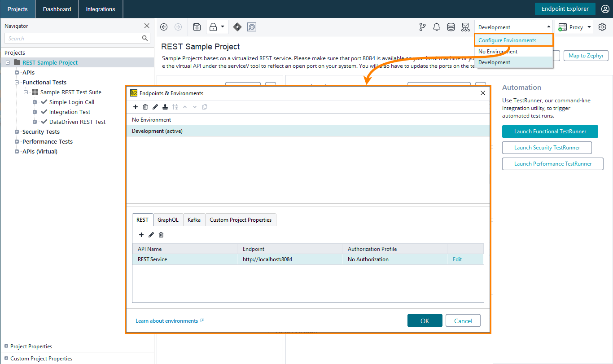
Task: Click the back navigation arrow icon
Action: (x=164, y=27)
